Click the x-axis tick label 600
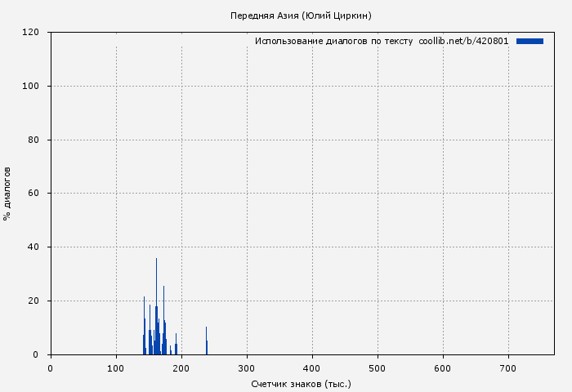 [443, 368]
